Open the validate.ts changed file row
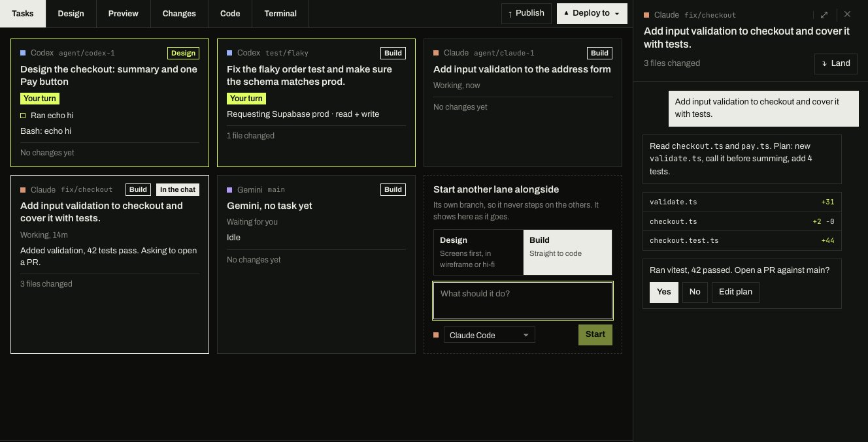The height and width of the screenshot is (442, 868). tap(742, 202)
